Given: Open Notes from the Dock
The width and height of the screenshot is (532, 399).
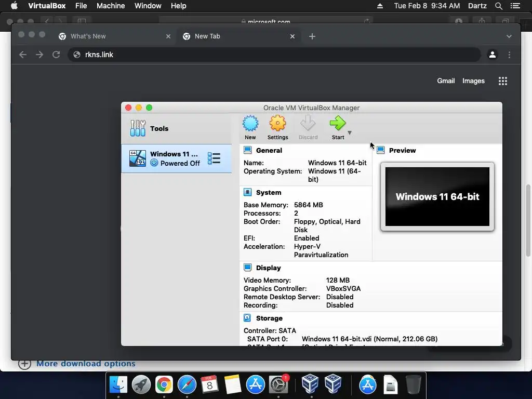Looking at the screenshot, I should (x=232, y=385).
